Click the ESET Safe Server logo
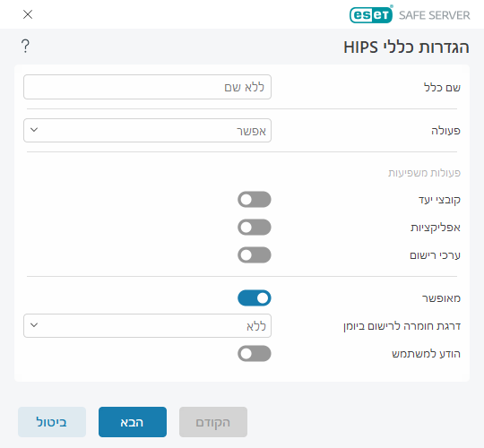 tap(410, 14)
